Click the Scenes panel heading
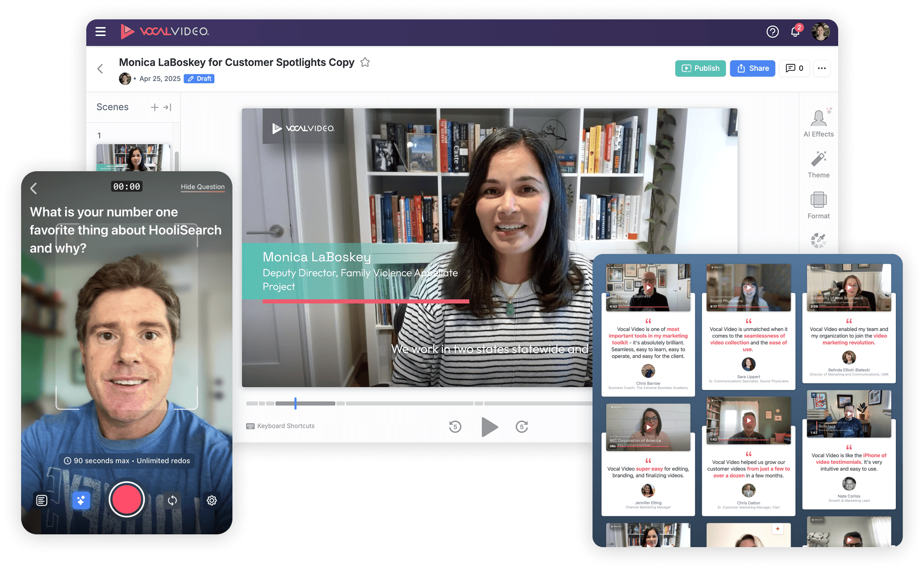 pyautogui.click(x=112, y=107)
